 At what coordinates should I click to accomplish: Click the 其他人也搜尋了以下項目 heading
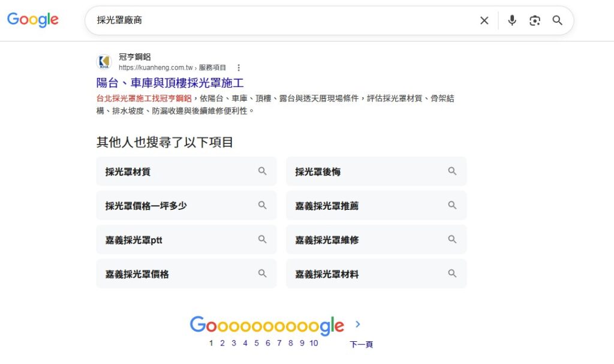coord(165,142)
